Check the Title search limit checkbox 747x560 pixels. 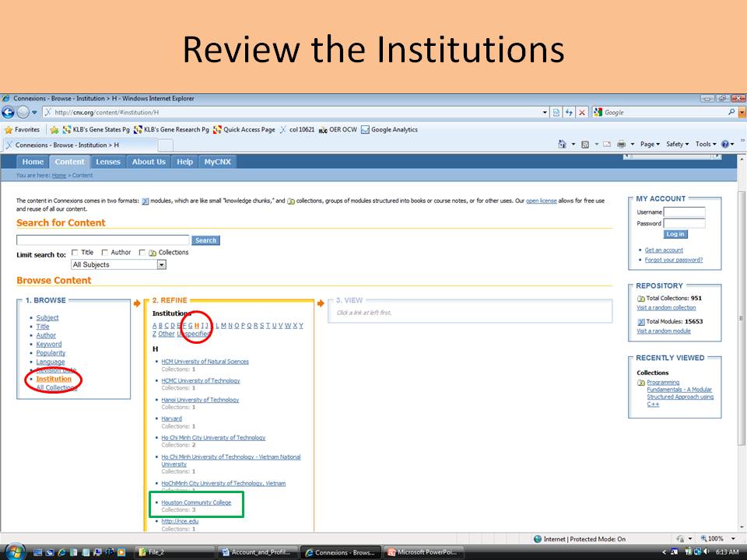pyautogui.click(x=75, y=252)
